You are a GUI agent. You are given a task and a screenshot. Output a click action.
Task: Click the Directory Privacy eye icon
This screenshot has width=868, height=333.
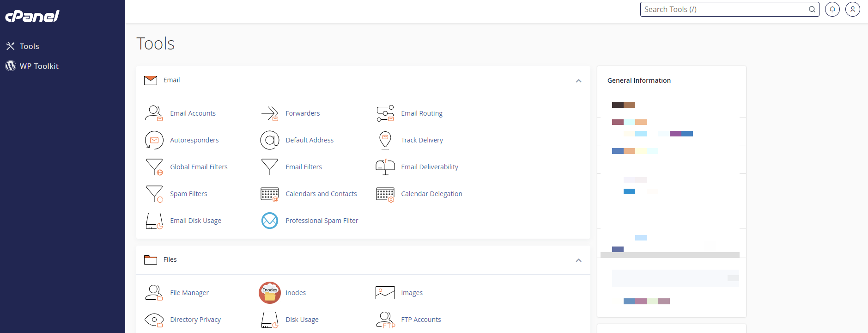tap(154, 320)
